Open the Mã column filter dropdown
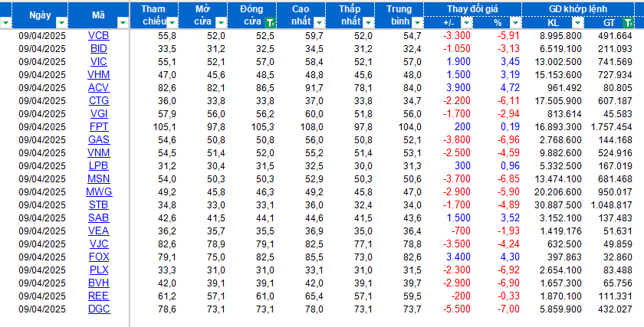The height and width of the screenshot is (327, 644). [x=123, y=22]
